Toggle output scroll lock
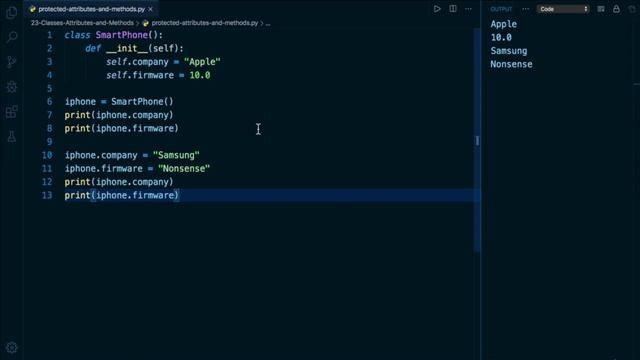 pyautogui.click(x=616, y=9)
